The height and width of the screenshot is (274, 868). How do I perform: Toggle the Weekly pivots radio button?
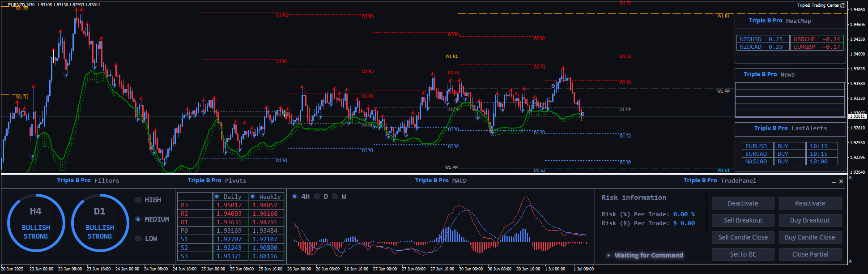253,197
